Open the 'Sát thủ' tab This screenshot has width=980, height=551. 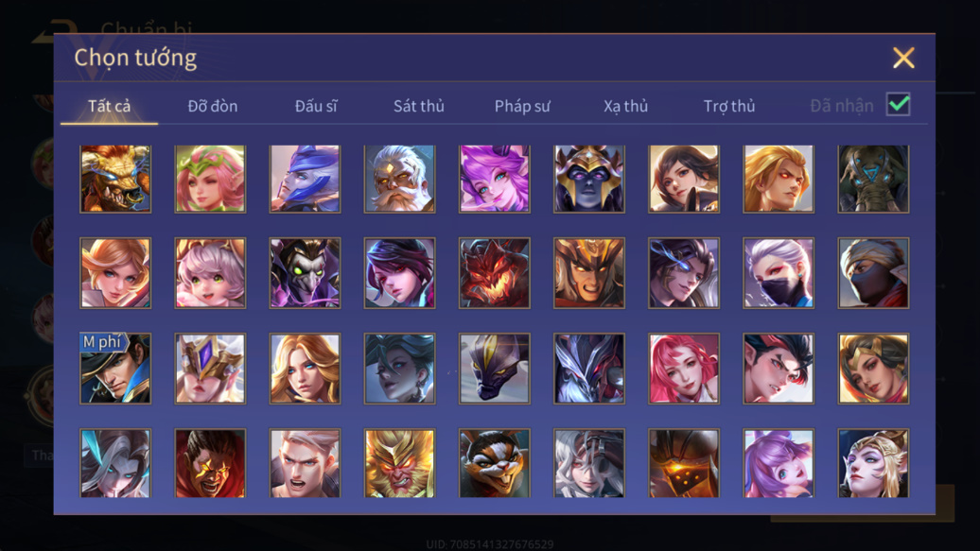coord(419,106)
